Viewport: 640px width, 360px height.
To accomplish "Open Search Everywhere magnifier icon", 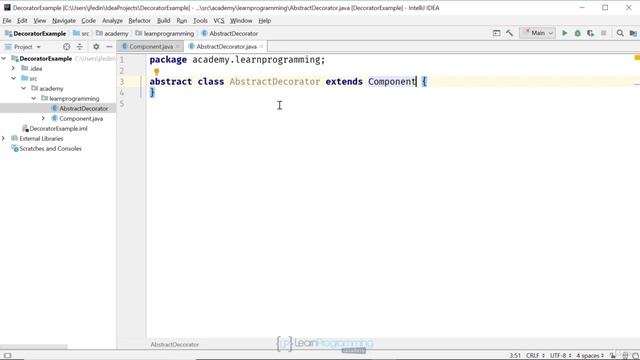I will click(x=620, y=33).
